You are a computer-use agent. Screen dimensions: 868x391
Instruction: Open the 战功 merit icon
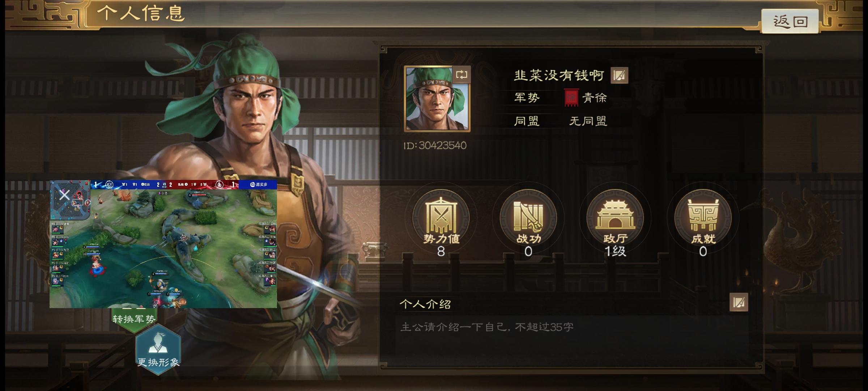pyautogui.click(x=528, y=217)
